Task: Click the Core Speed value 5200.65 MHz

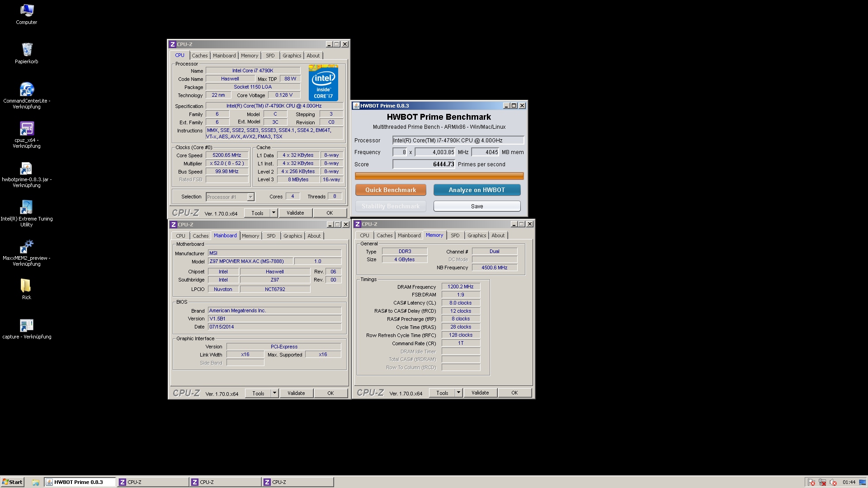Action: 227,155
